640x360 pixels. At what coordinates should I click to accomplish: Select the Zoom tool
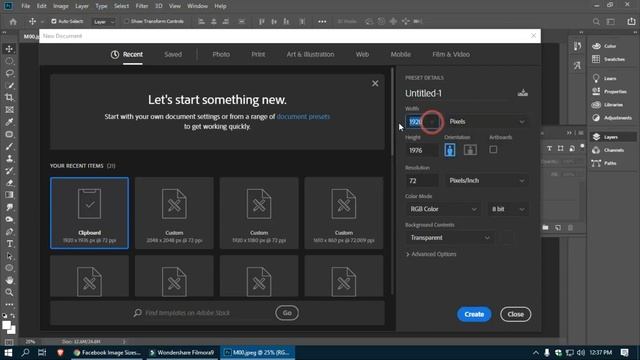[x=9, y=292]
